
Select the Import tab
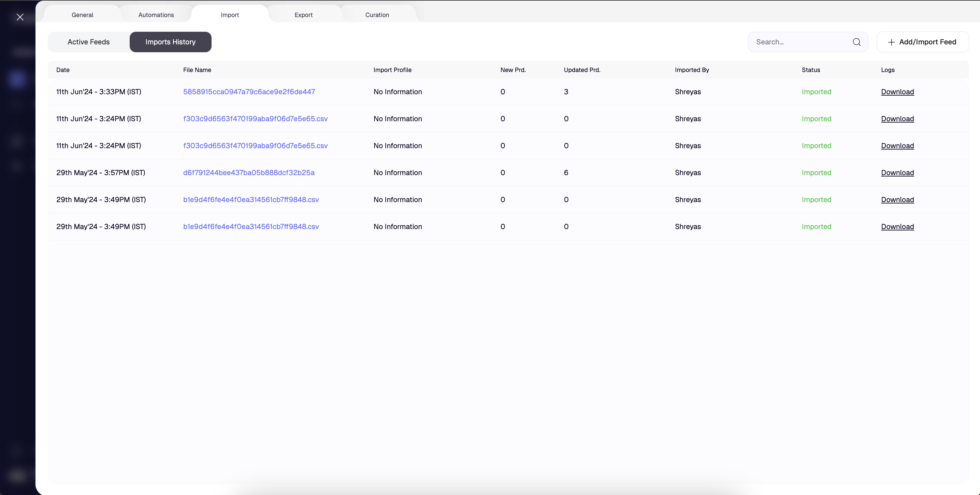pos(230,15)
